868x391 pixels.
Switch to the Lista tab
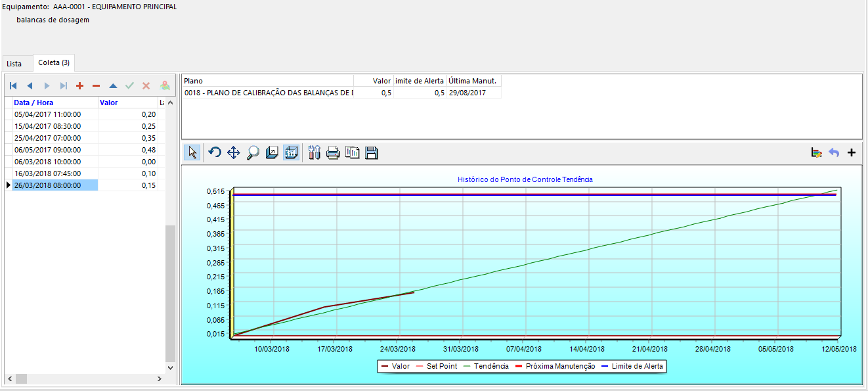click(14, 64)
